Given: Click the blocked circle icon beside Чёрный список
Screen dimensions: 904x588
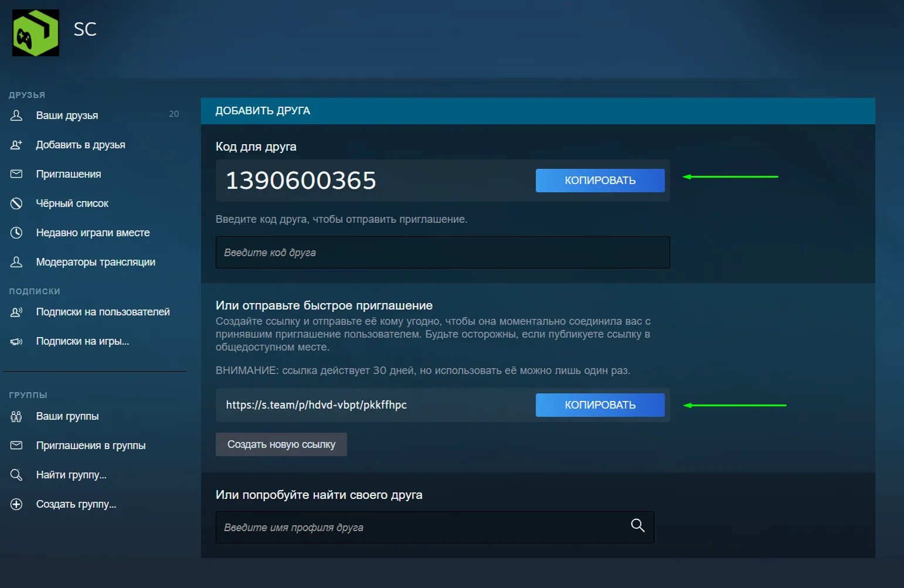Looking at the screenshot, I should point(16,203).
